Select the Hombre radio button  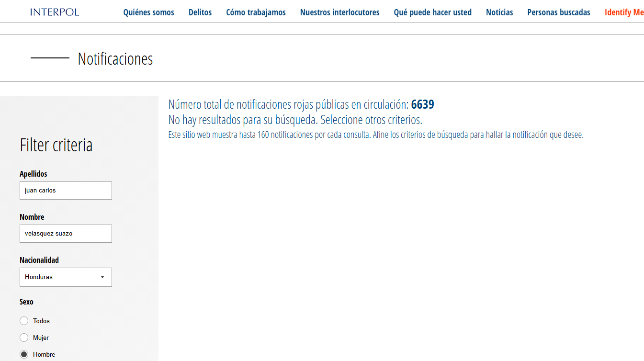click(24, 354)
